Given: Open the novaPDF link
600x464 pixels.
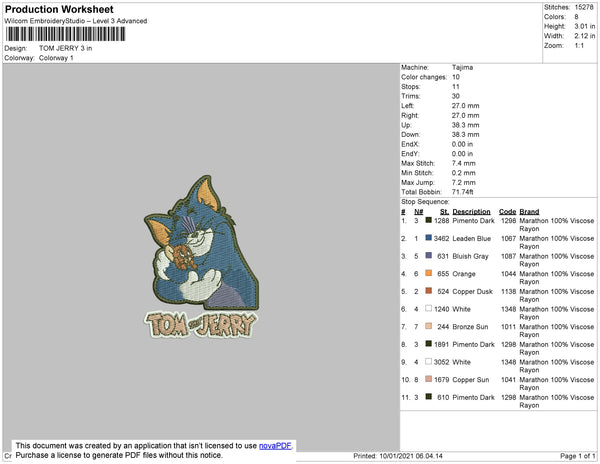Looking at the screenshot, I should (x=275, y=446).
